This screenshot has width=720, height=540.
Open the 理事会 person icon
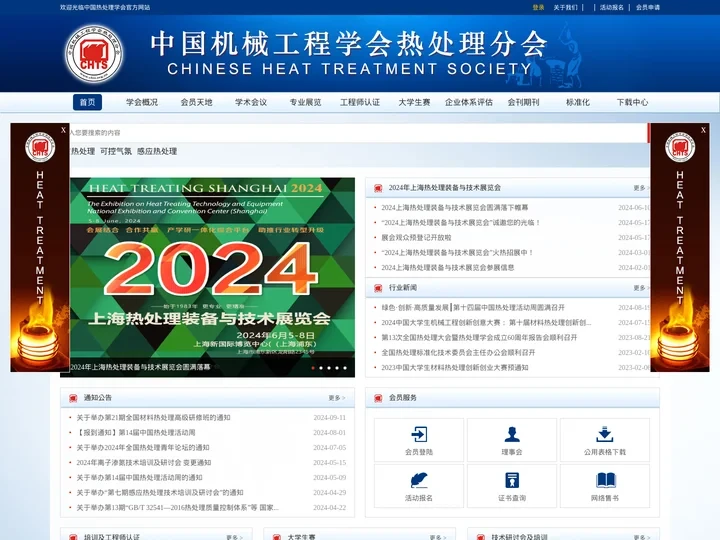tap(512, 434)
